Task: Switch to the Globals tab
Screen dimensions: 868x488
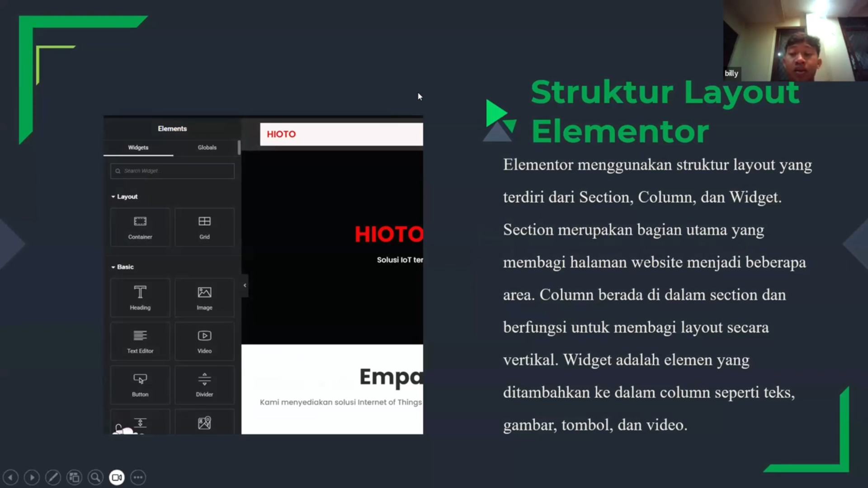Action: 207,147
